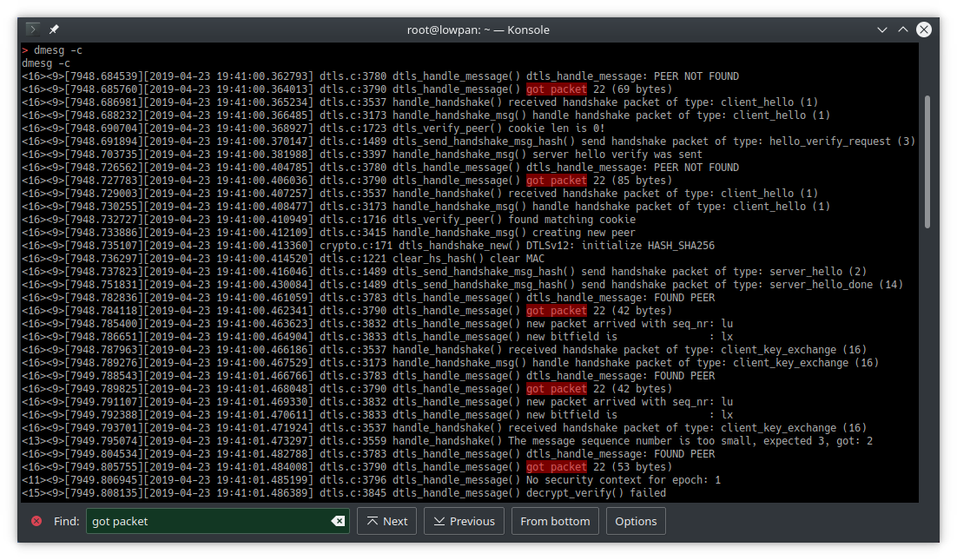The height and width of the screenshot is (560, 957).
Task: Click the '19:41:01.486389' timestamp
Action: [262, 493]
